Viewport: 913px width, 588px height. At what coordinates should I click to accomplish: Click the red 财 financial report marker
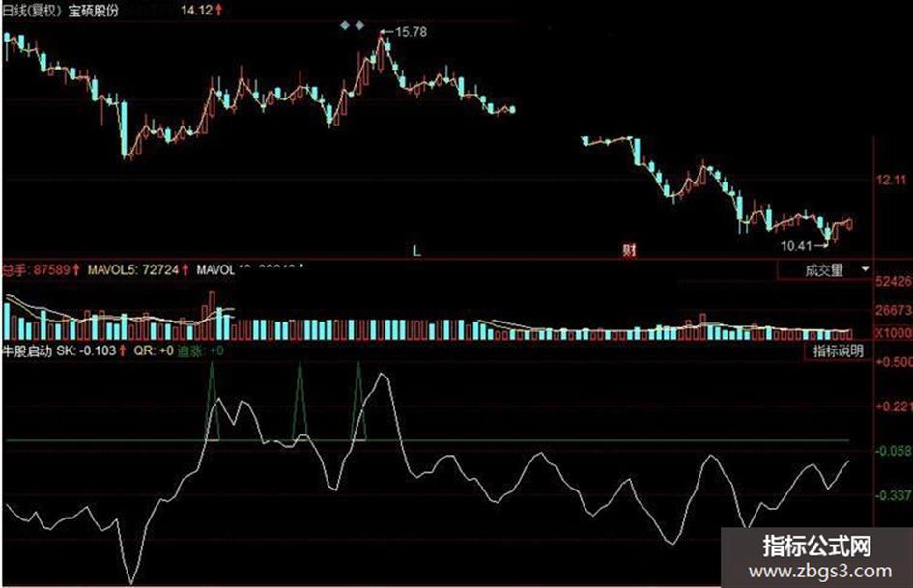pyautogui.click(x=629, y=251)
